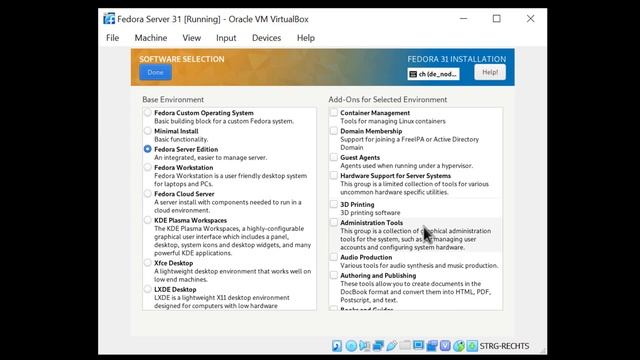The image size is (640, 360).
Task: Minimize the VirtualBox window
Action: (464, 19)
